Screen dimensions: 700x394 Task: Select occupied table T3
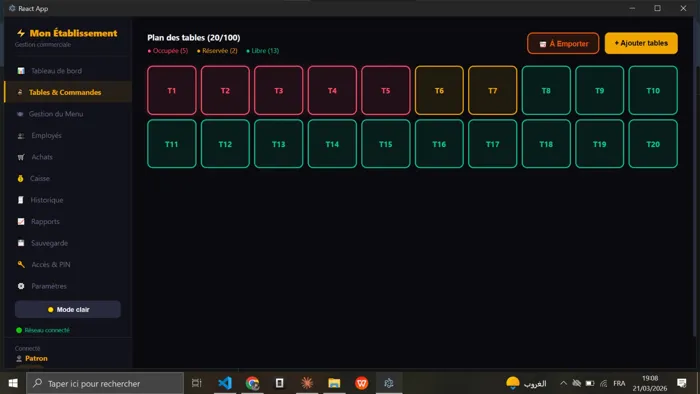[x=279, y=91]
